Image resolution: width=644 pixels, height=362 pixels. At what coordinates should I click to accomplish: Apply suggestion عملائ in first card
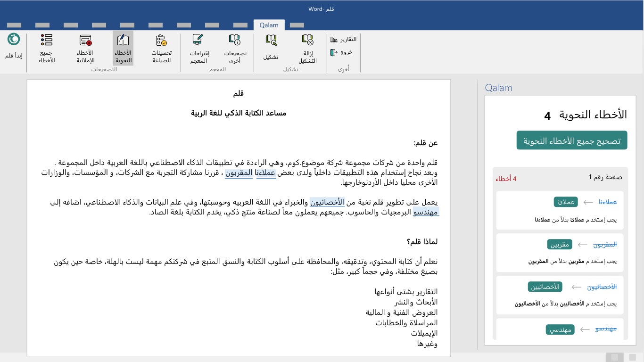566,202
